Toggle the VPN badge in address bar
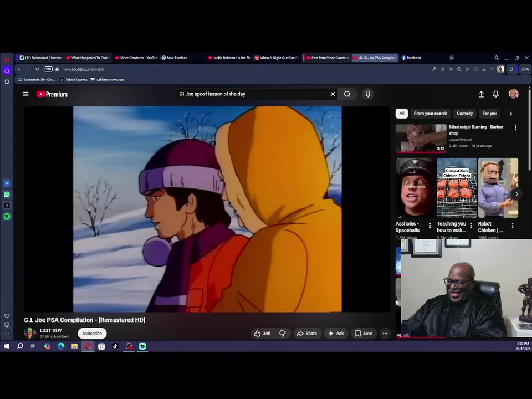The image size is (532, 399). [x=49, y=69]
